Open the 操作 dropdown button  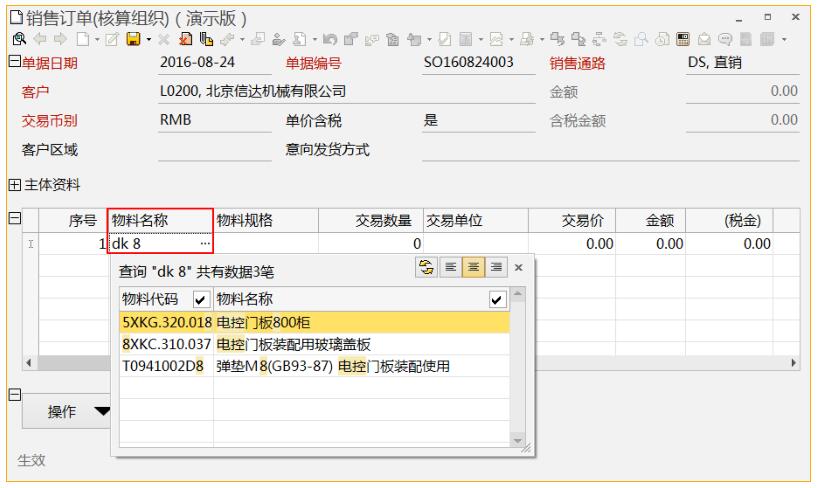tap(78, 411)
